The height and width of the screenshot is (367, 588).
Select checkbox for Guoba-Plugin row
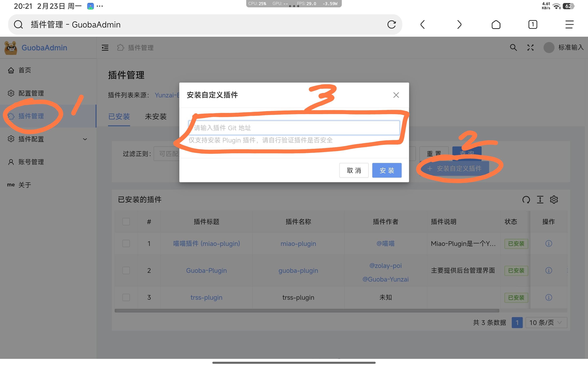click(x=126, y=270)
